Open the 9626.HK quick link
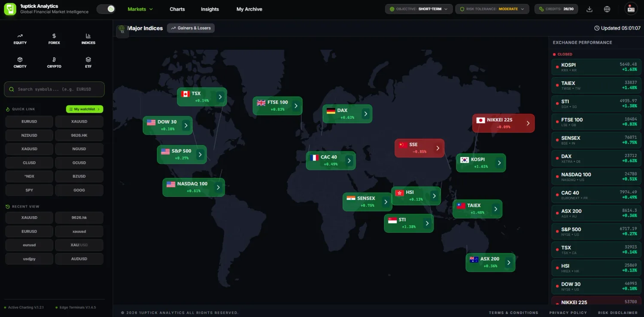This screenshot has height=317, width=644. click(x=79, y=135)
